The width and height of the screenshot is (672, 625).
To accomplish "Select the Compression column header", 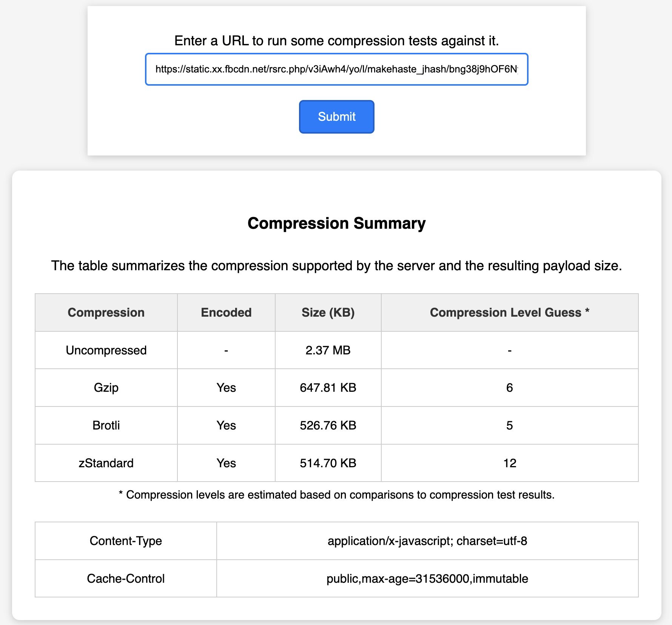I will pyautogui.click(x=106, y=312).
